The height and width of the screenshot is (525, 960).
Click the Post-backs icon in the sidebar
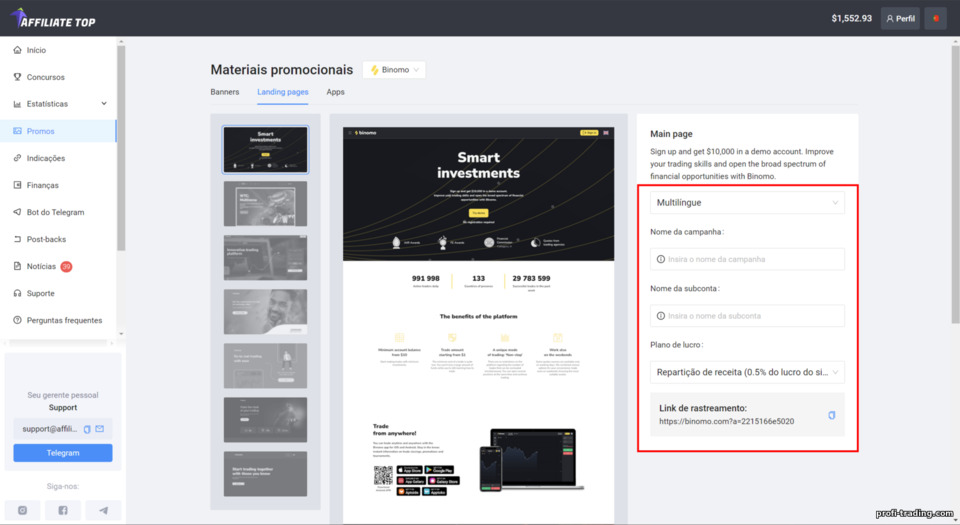pyautogui.click(x=17, y=239)
